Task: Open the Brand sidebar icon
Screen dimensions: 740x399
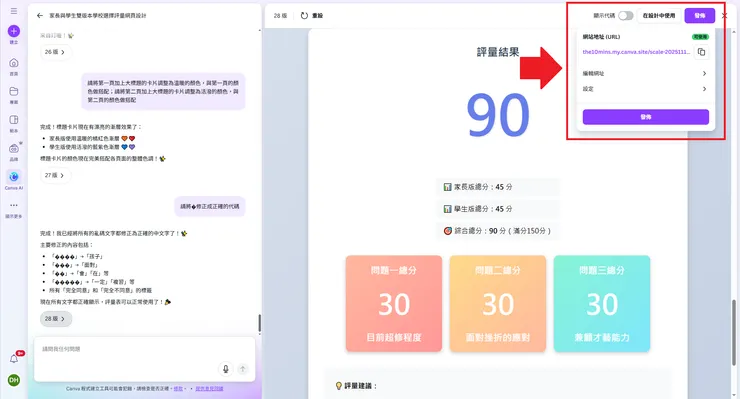Action: pyautogui.click(x=14, y=148)
